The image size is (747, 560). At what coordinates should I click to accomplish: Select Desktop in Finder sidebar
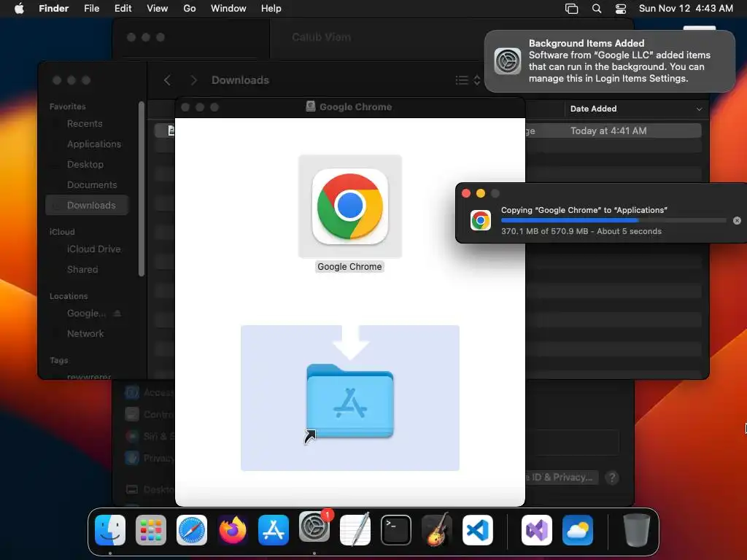pyautogui.click(x=85, y=165)
